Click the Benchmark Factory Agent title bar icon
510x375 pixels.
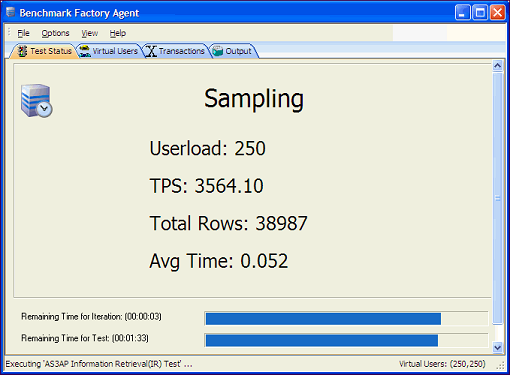(11, 12)
